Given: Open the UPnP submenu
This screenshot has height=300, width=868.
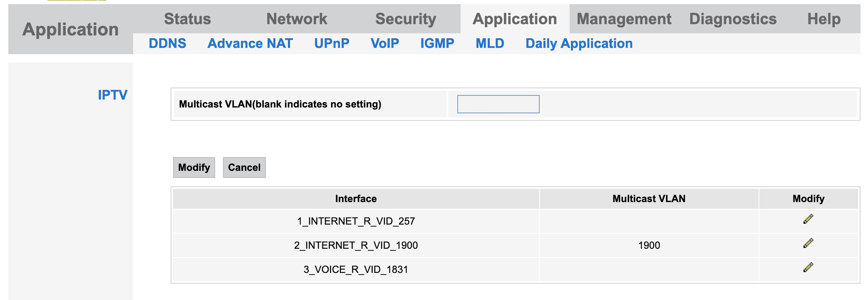Looking at the screenshot, I should 332,44.
